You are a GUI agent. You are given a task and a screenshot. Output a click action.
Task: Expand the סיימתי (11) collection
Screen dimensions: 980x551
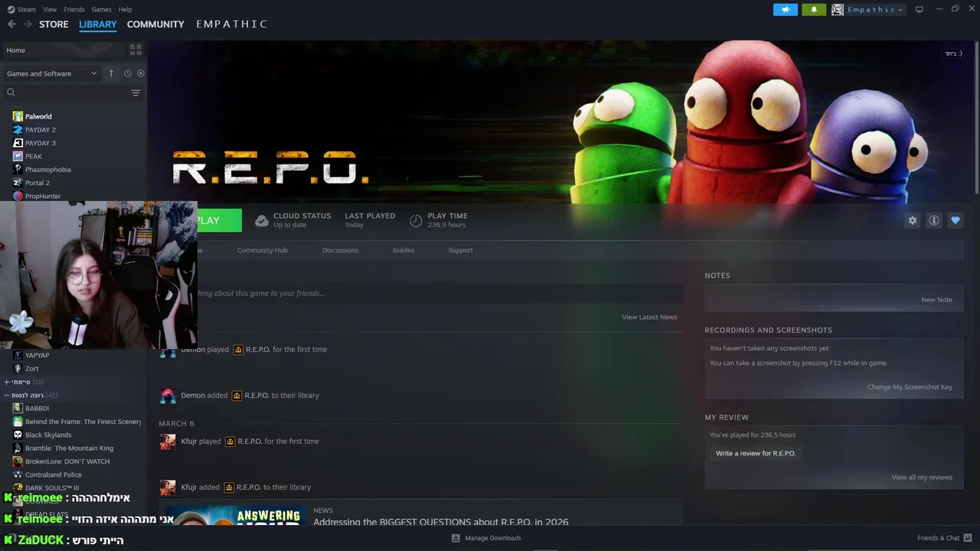point(23,382)
